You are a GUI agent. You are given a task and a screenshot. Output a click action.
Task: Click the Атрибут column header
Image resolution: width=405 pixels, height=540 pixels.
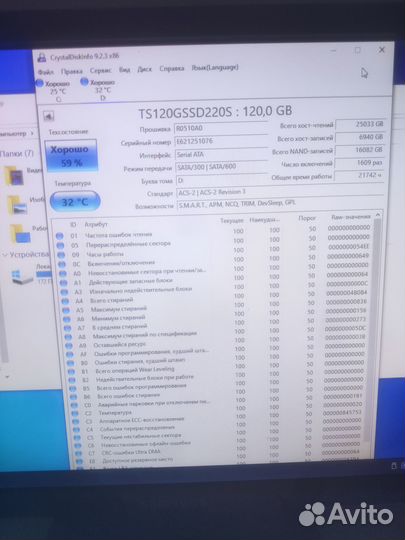point(96,224)
